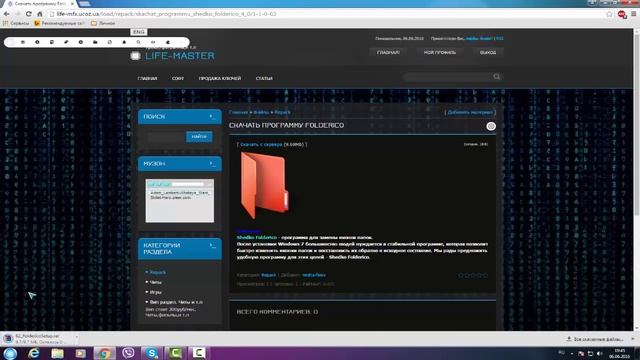Open the green Camtasia taskbar icon
640x360 pixels.
[x=176, y=353]
